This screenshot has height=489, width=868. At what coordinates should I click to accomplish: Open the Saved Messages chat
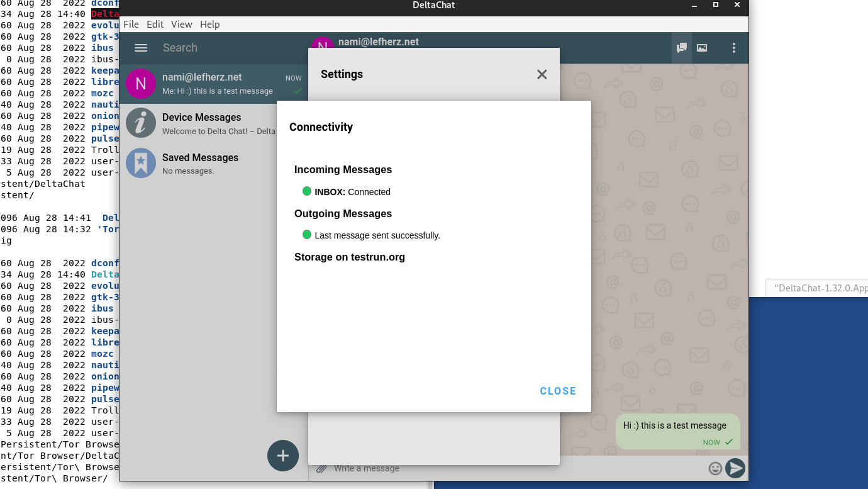214,164
